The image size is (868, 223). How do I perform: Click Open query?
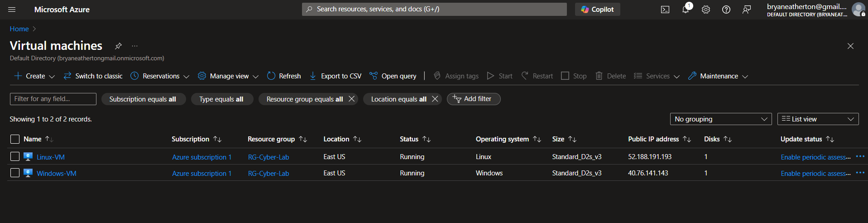(x=393, y=76)
